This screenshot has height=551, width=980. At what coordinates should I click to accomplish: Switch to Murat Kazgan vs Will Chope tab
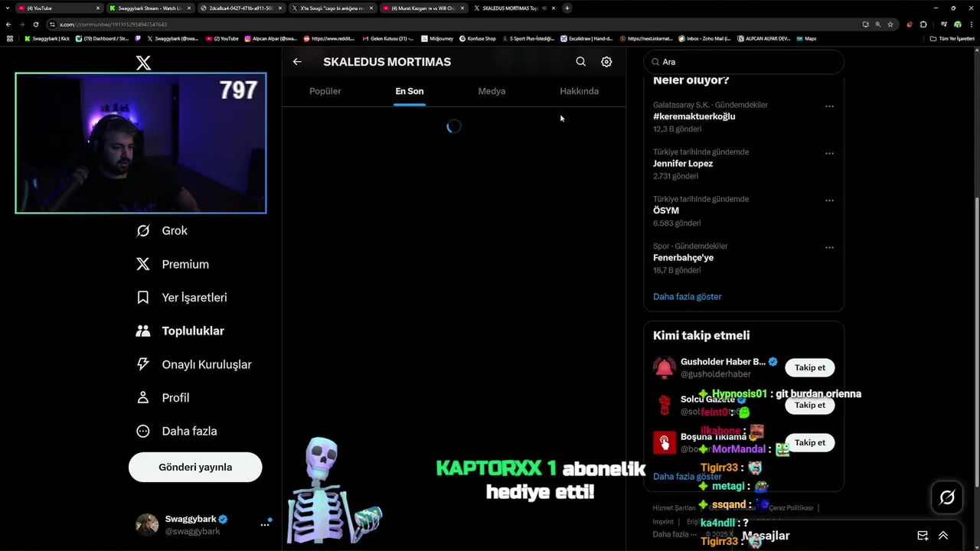423,8
